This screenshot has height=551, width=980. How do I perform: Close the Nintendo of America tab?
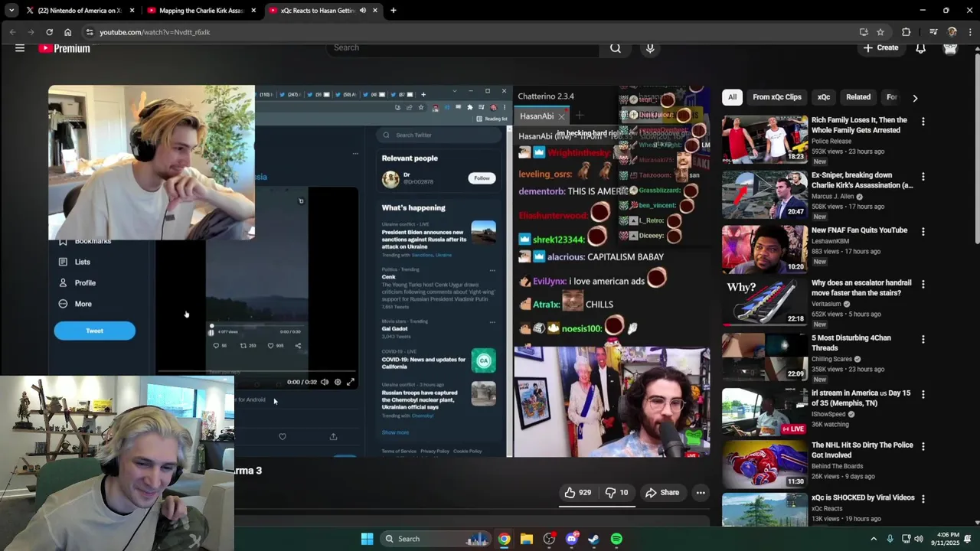[132, 11]
